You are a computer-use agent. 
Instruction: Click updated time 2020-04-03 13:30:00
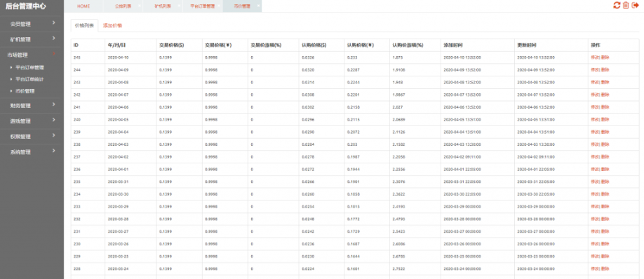coord(536,144)
